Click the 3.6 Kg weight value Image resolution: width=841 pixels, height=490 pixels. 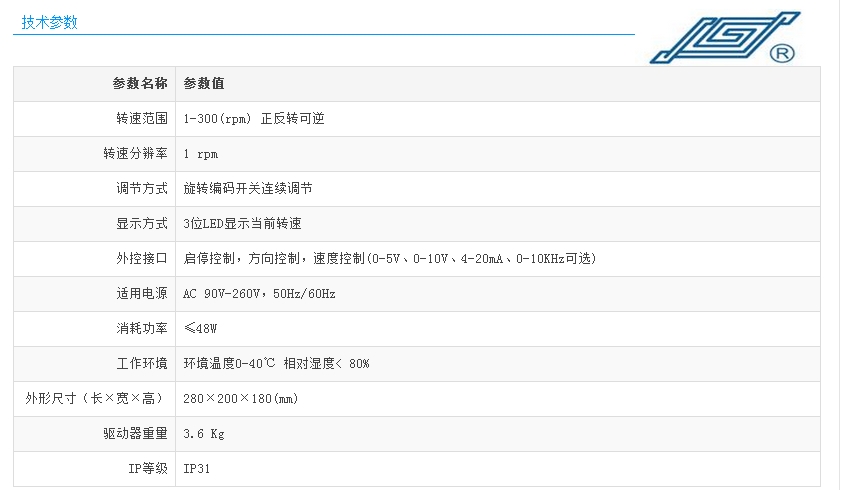click(203, 434)
